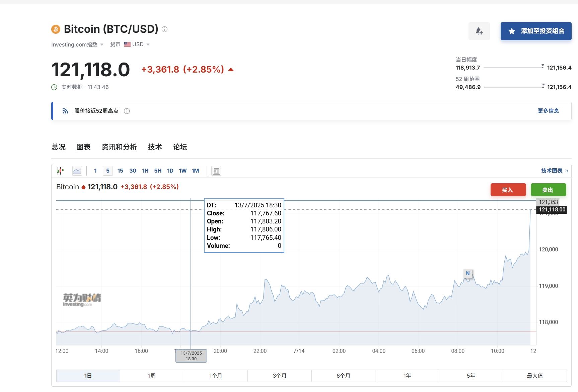Click the High: 117,806.00 tooltip row
Image resolution: width=578 pixels, height=392 pixels.
(244, 229)
